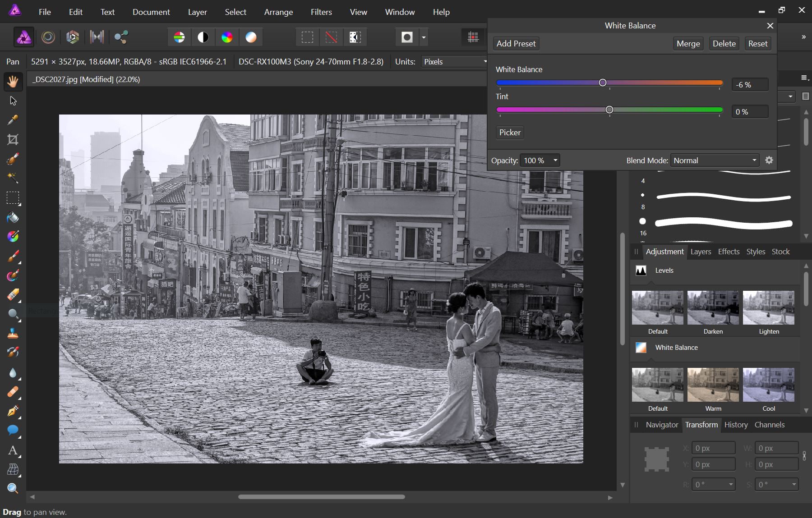Screen dimensions: 812x518
Task: Reset the White Balance adjustment
Action: 757,44
